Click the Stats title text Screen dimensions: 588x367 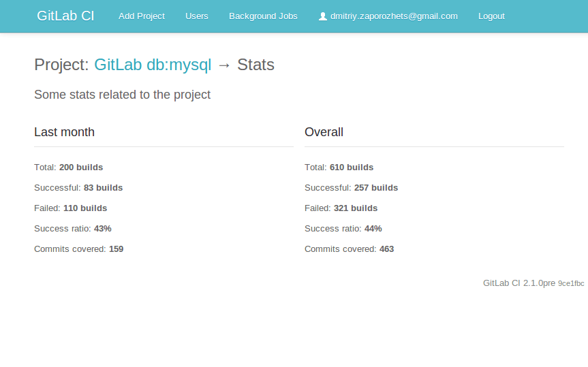tap(256, 65)
